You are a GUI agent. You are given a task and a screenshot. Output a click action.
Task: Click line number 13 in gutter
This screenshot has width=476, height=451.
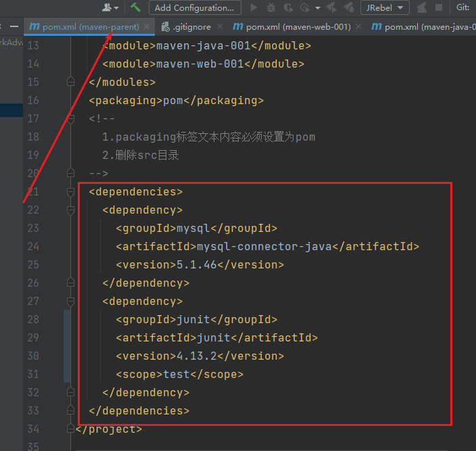33,45
